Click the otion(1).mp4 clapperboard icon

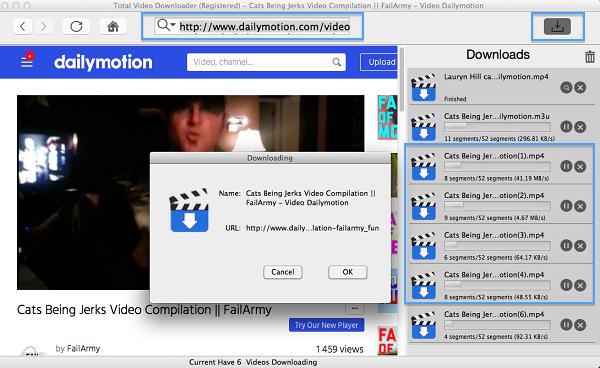423,167
